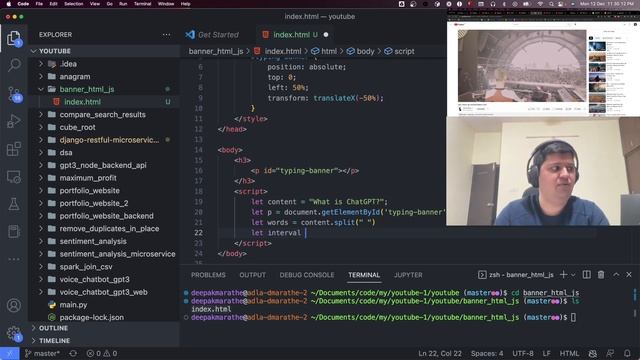Open the File menu in menu bar

point(39,4)
